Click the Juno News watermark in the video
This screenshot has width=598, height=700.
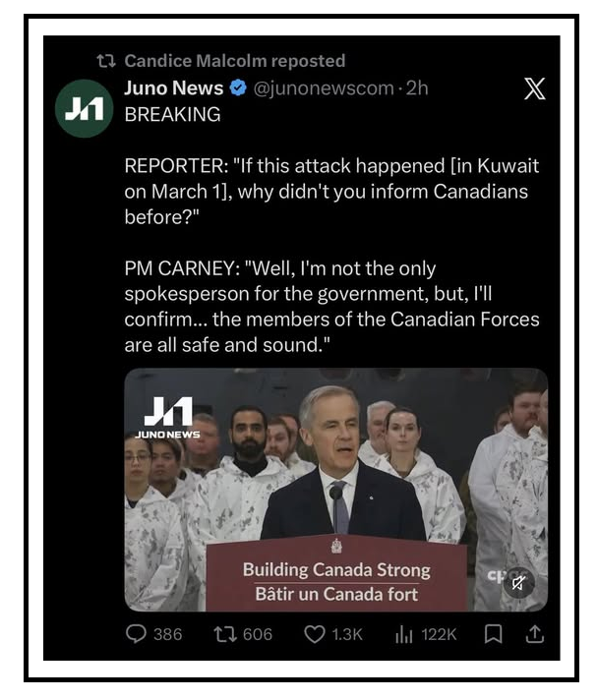coord(167,417)
